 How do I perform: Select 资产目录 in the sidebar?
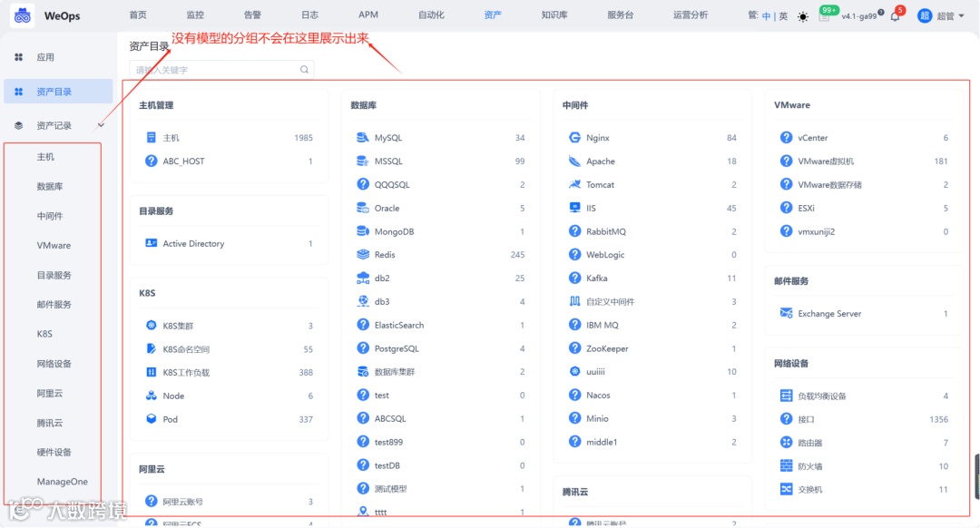(58, 92)
